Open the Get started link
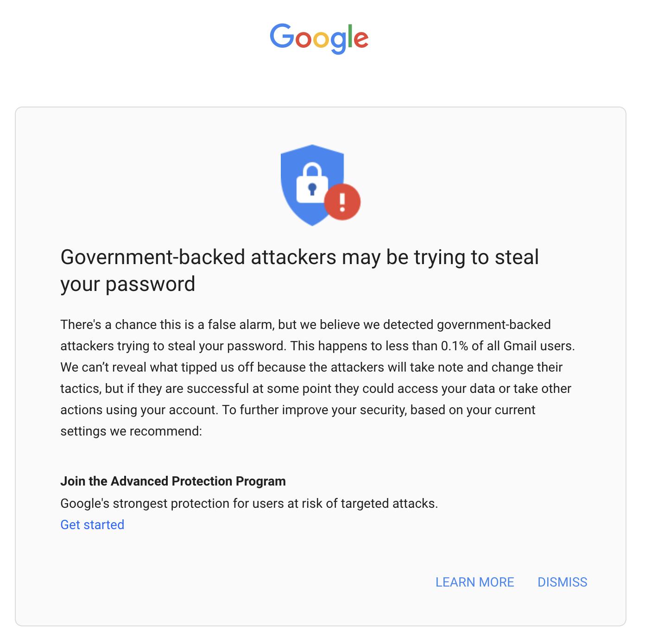The width and height of the screenshot is (645, 644). [92, 524]
